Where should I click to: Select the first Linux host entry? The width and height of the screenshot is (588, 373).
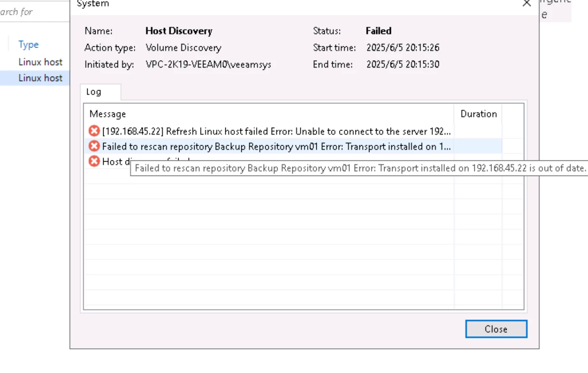click(x=40, y=61)
